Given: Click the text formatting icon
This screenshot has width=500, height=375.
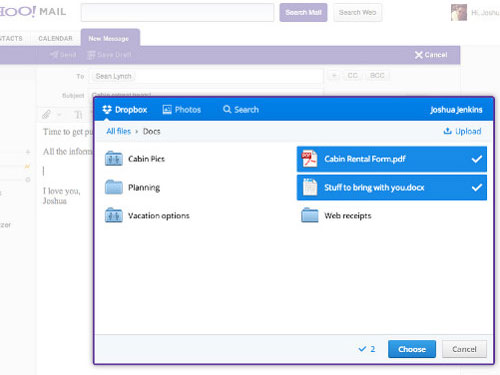Looking at the screenshot, I should pyautogui.click(x=78, y=115).
